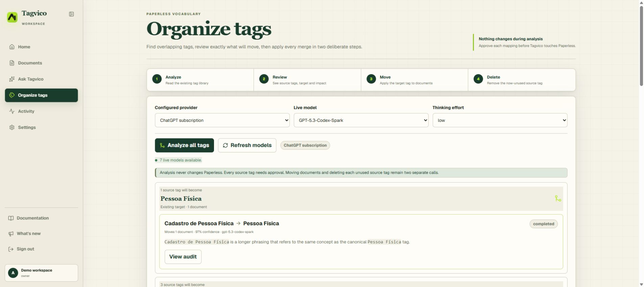This screenshot has height=287, width=644.
Task: Click the Organize tags page heading
Action: [x=209, y=28]
